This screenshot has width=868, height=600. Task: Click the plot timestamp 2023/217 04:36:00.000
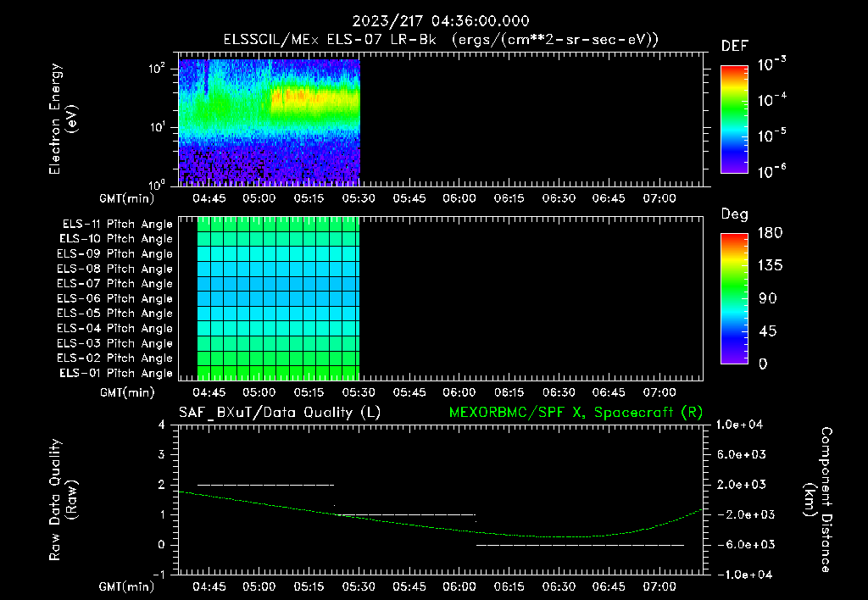pyautogui.click(x=441, y=21)
